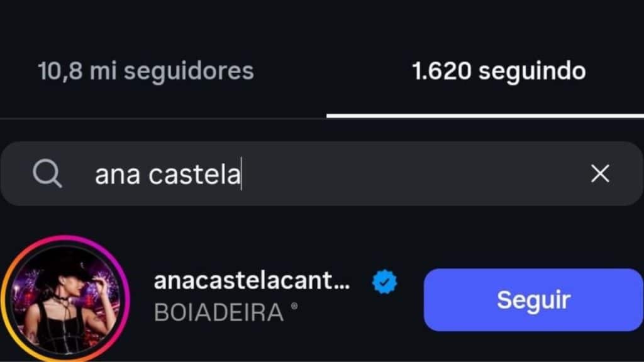Clear the search text with the X icon

[x=600, y=173]
